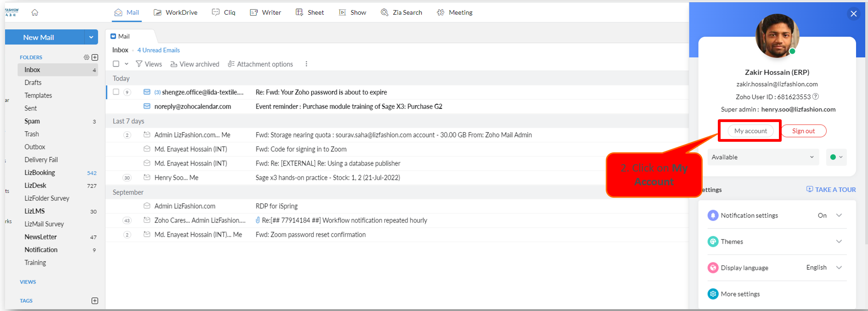Open folder settings gear icon

(86, 57)
